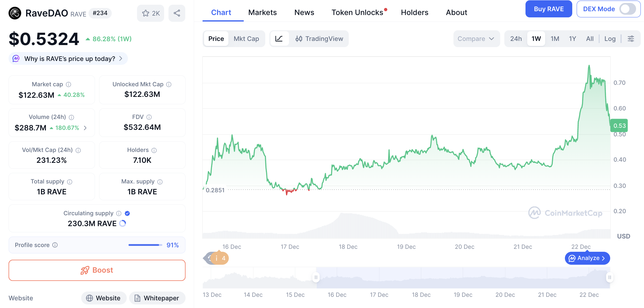Viewport: 644px width, 308px height.
Task: Click the Profile score info icon
Action: pyautogui.click(x=55, y=245)
